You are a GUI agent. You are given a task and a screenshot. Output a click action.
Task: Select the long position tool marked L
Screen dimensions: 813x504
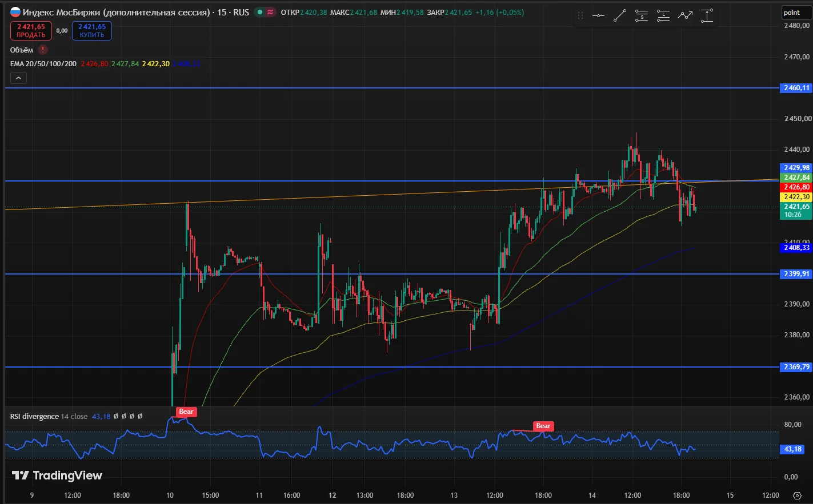663,16
